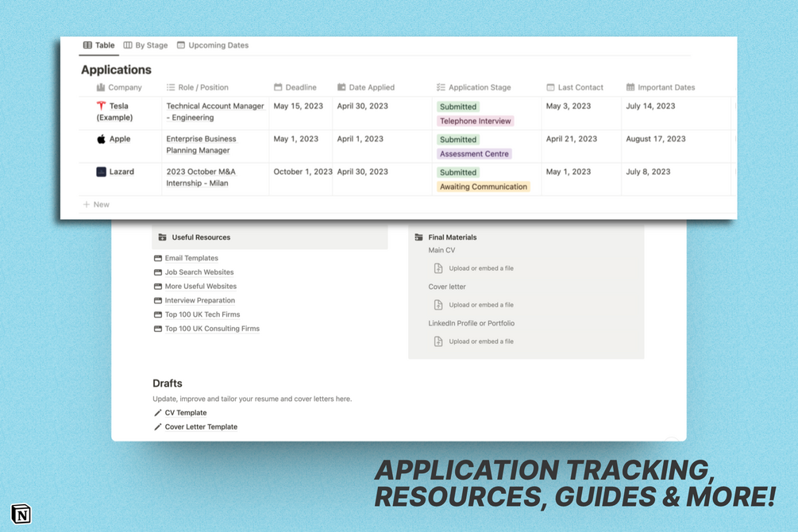Add a New row to Applications
This screenshot has width=798, height=532.
tap(96, 205)
